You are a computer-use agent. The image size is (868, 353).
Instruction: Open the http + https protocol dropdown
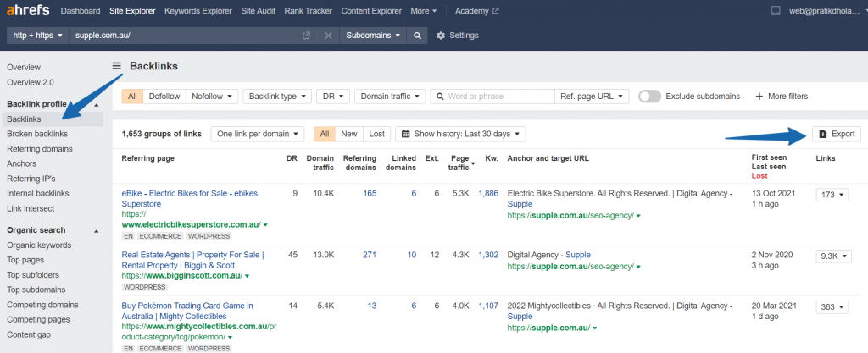click(x=37, y=36)
